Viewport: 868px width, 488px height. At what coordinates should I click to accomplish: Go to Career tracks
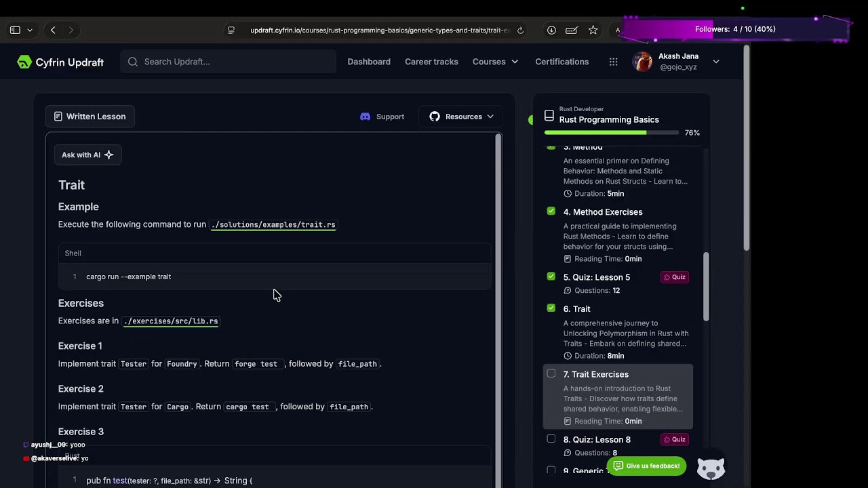click(431, 62)
